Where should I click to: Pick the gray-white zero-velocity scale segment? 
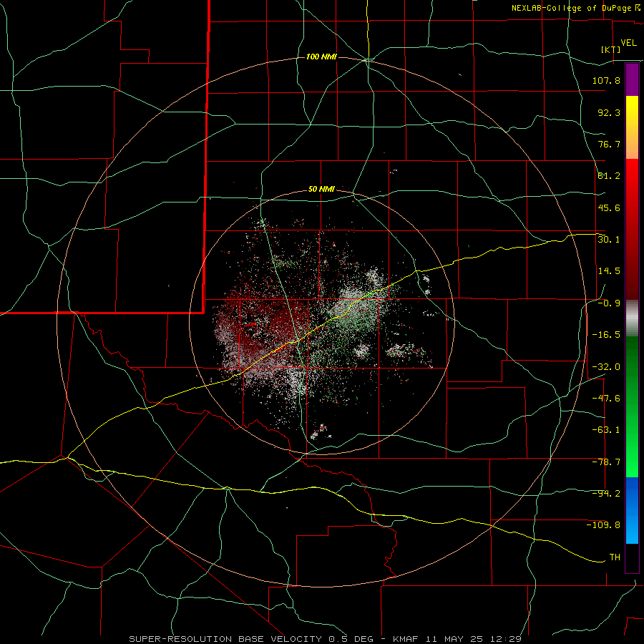(x=632, y=318)
